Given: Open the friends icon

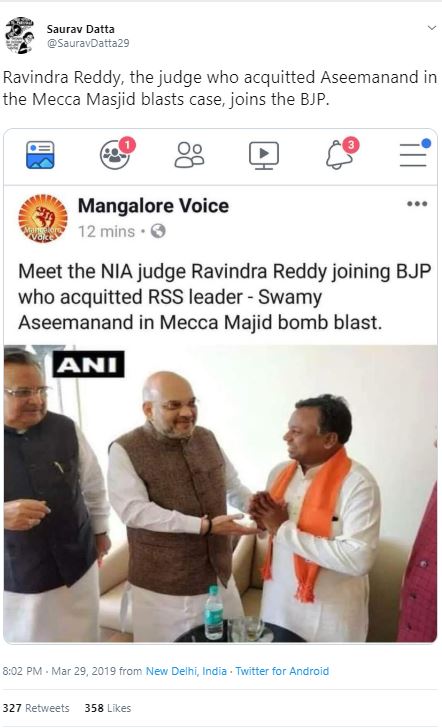Looking at the screenshot, I should (189, 155).
